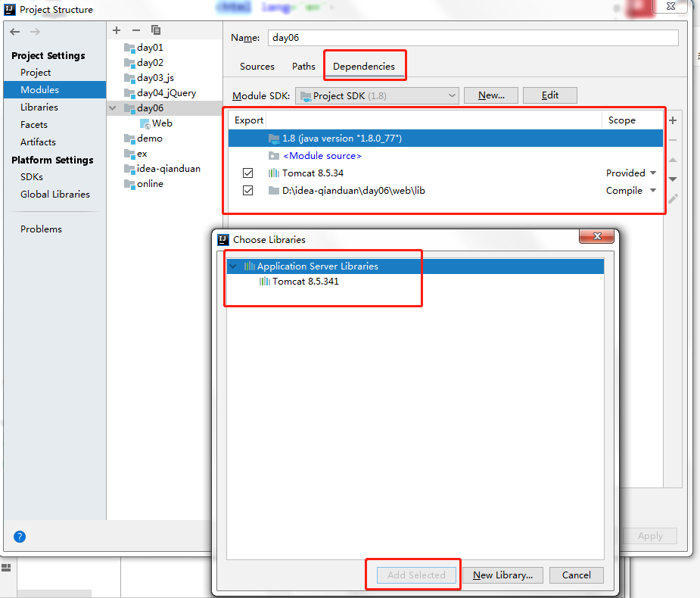
Task: Remove selected module with minus icon
Action: coord(136,30)
